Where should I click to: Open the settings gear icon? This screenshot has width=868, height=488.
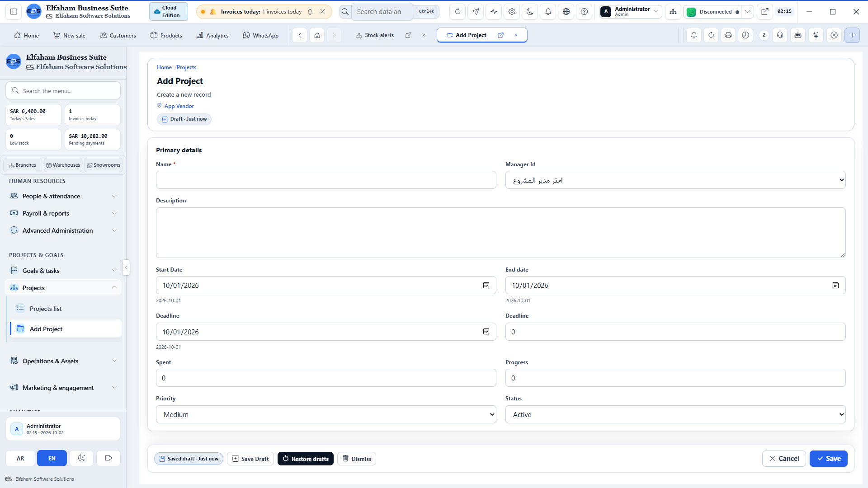(512, 12)
